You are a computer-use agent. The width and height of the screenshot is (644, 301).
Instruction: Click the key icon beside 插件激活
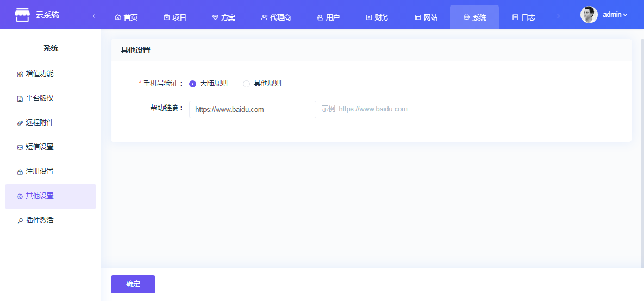pyautogui.click(x=20, y=221)
